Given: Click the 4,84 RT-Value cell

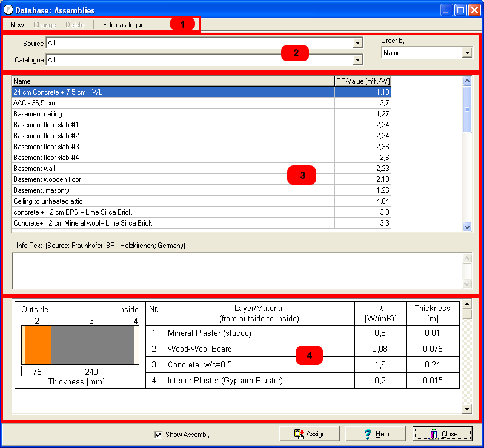Looking at the screenshot, I should pos(363,201).
